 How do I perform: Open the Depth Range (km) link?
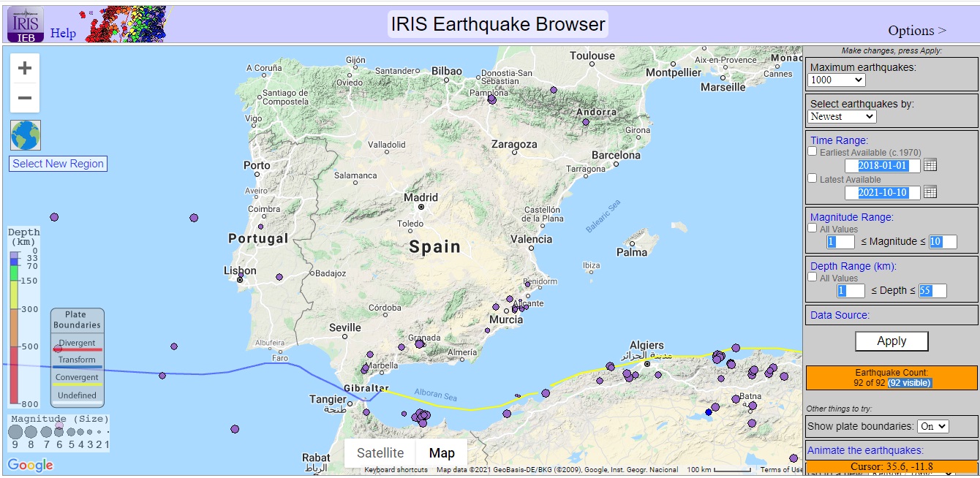(x=853, y=266)
